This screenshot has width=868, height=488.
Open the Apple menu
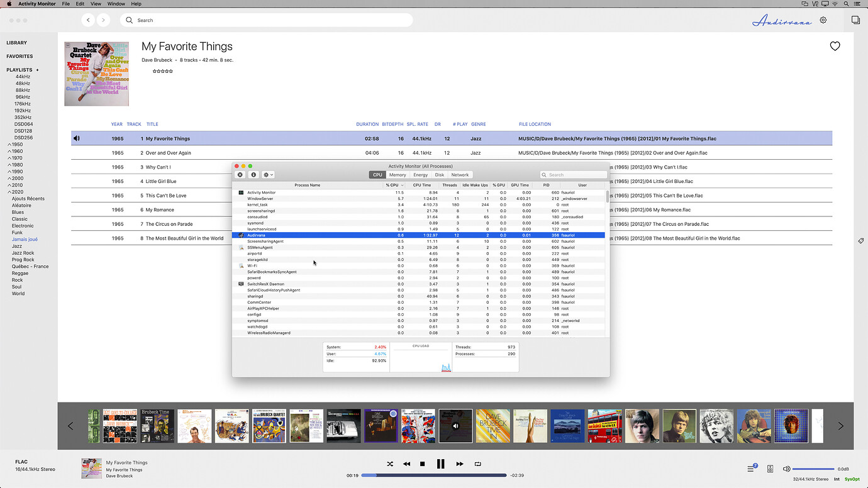click(x=9, y=4)
